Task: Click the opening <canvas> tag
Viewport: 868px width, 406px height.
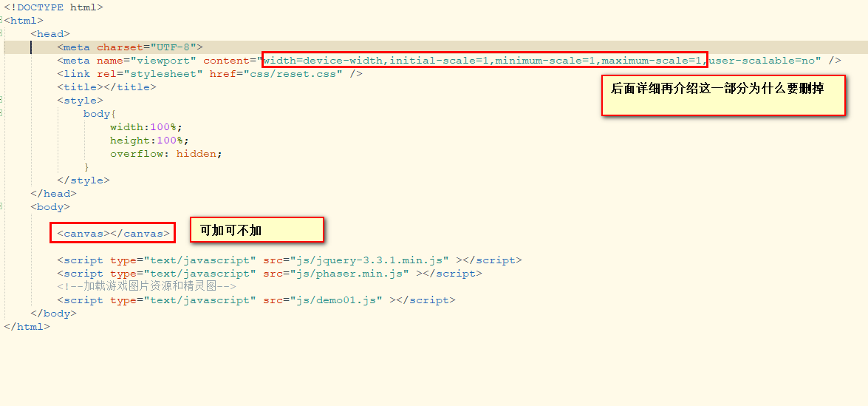Action: 83,234
